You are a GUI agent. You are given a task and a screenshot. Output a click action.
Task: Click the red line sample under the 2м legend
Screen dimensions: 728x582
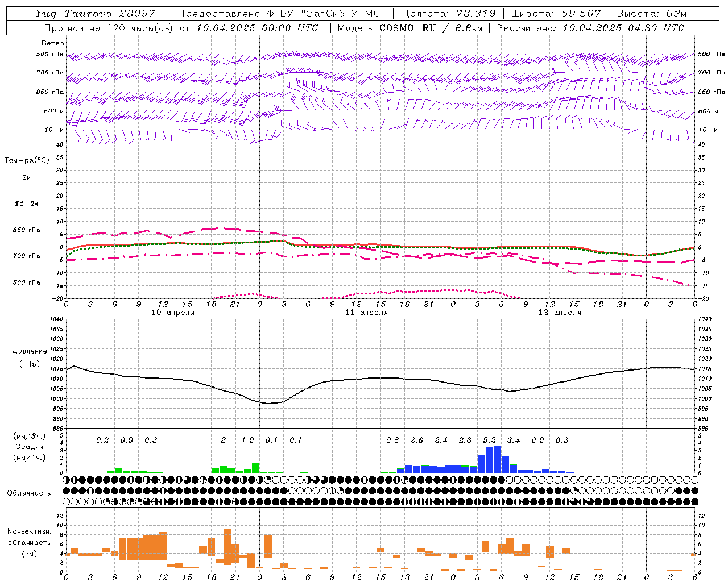pos(26,184)
